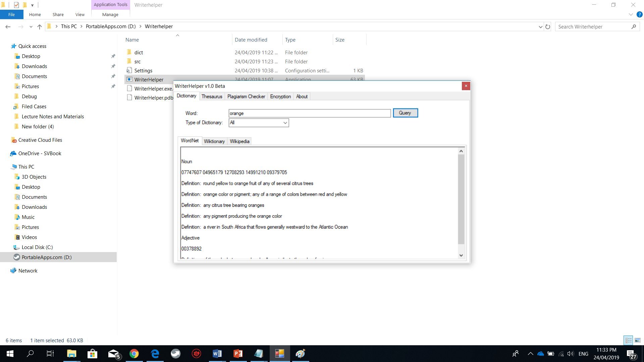
Task: Open the volume control tray icon
Action: [x=571, y=354]
